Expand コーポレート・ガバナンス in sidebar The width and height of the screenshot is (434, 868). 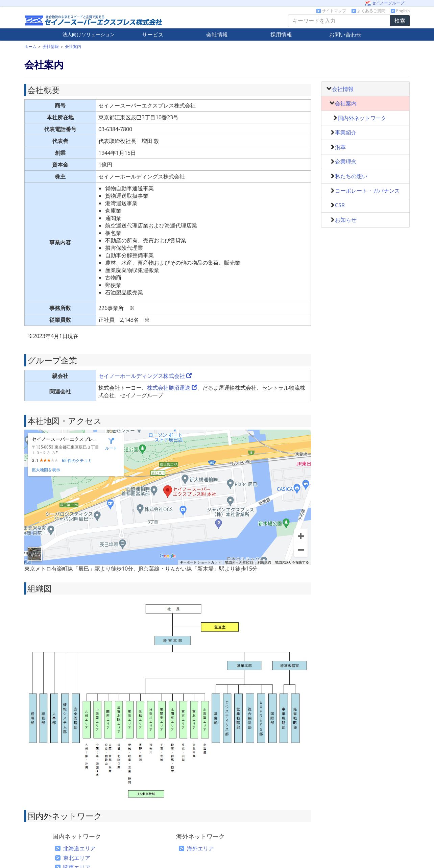click(x=332, y=191)
